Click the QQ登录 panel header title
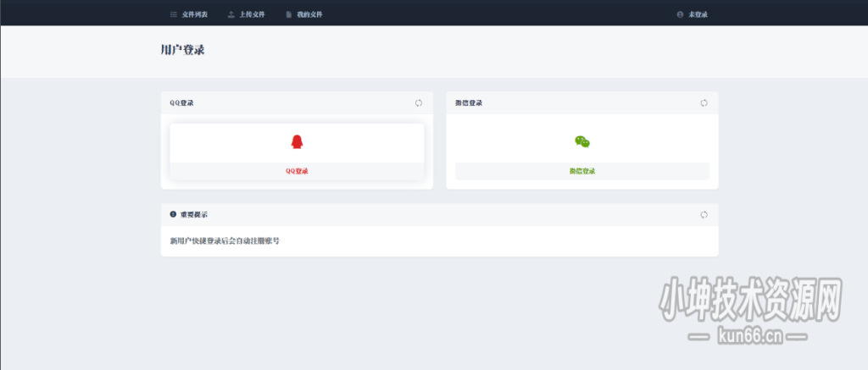 coord(181,102)
